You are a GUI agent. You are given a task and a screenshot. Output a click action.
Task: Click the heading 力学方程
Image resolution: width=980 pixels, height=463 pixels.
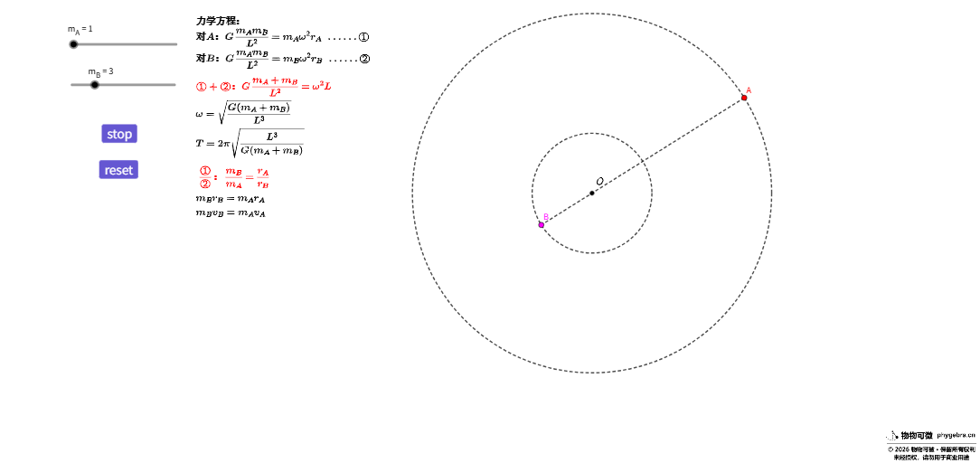coord(218,21)
